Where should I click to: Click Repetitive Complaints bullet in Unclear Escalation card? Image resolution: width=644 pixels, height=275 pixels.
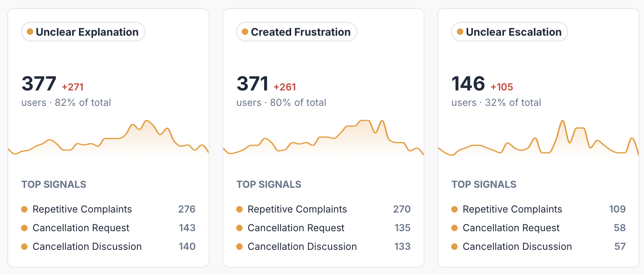click(454, 209)
